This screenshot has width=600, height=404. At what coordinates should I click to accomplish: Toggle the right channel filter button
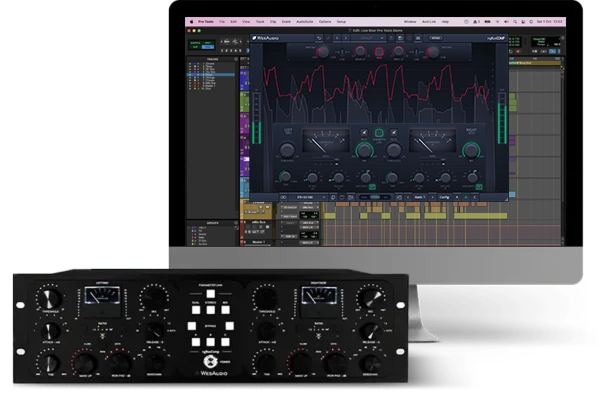(x=394, y=132)
